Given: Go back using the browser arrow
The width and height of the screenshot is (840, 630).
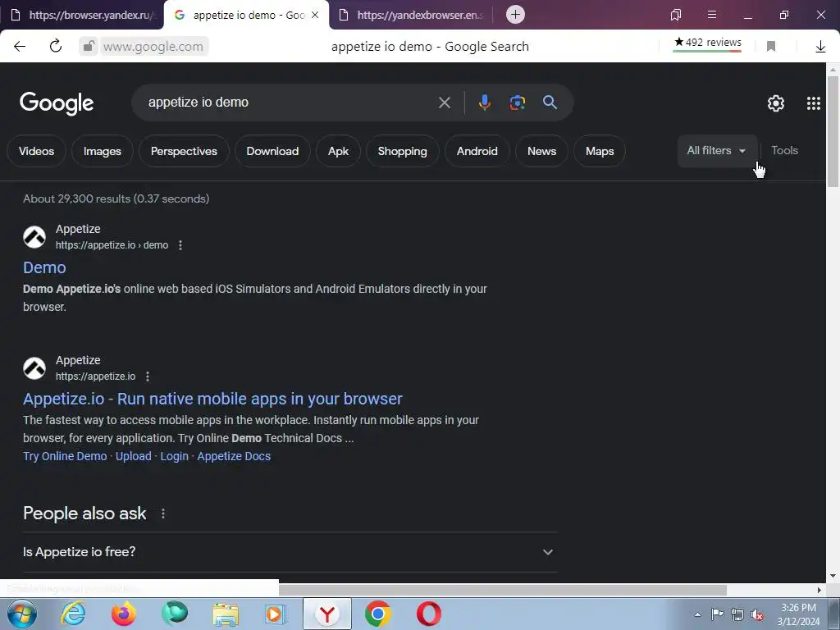Looking at the screenshot, I should [x=20, y=47].
